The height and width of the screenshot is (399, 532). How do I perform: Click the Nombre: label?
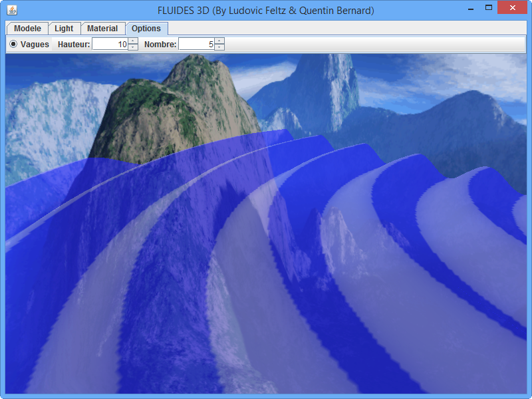[x=160, y=45]
